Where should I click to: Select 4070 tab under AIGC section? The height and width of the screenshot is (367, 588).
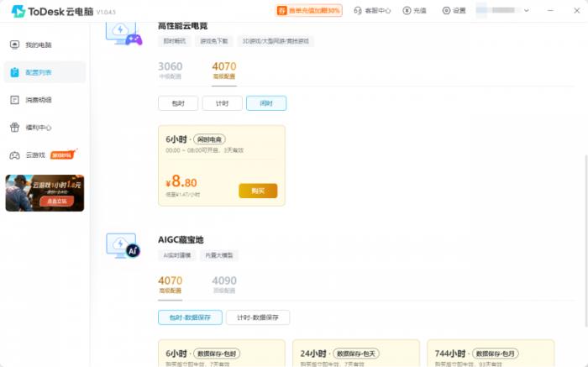pos(171,285)
